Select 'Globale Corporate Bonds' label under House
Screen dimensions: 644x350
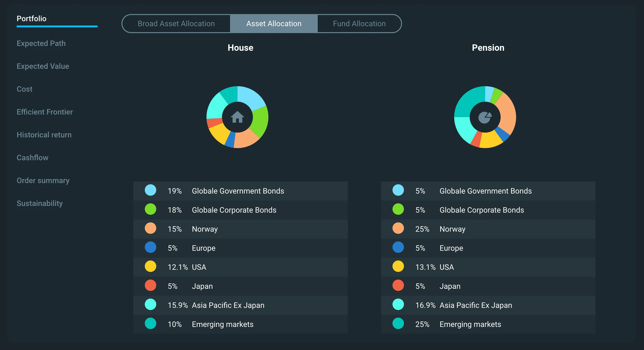point(234,210)
